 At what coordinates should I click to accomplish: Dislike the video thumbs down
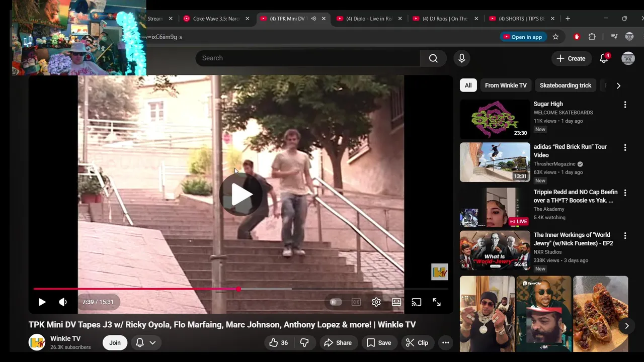pos(304,343)
